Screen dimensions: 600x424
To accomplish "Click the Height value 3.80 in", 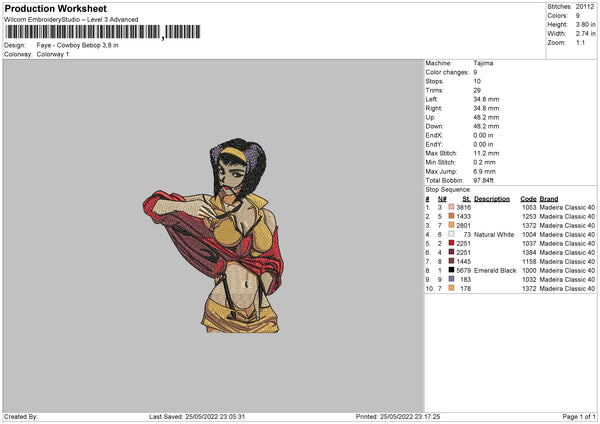I will click(x=585, y=24).
